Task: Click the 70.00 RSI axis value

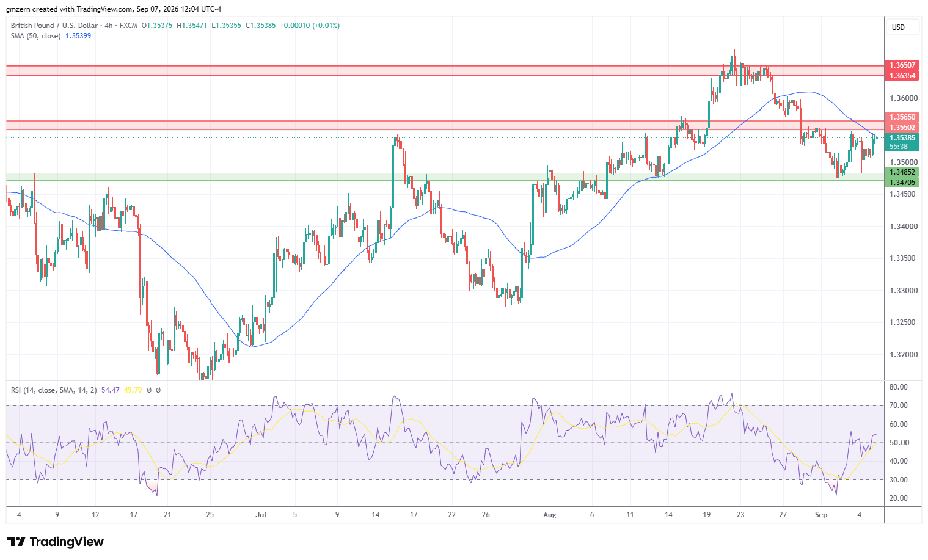Action: click(899, 405)
